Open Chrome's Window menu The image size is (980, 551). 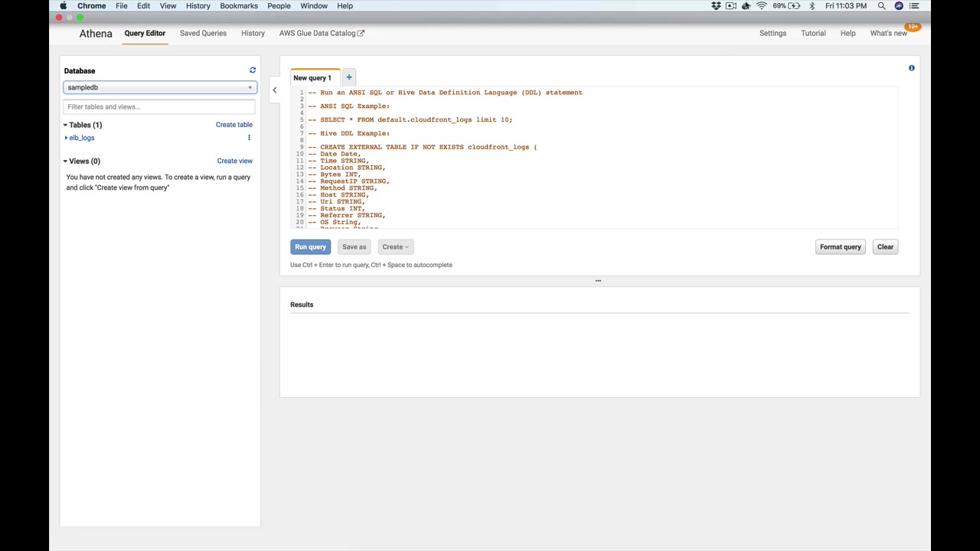point(314,6)
